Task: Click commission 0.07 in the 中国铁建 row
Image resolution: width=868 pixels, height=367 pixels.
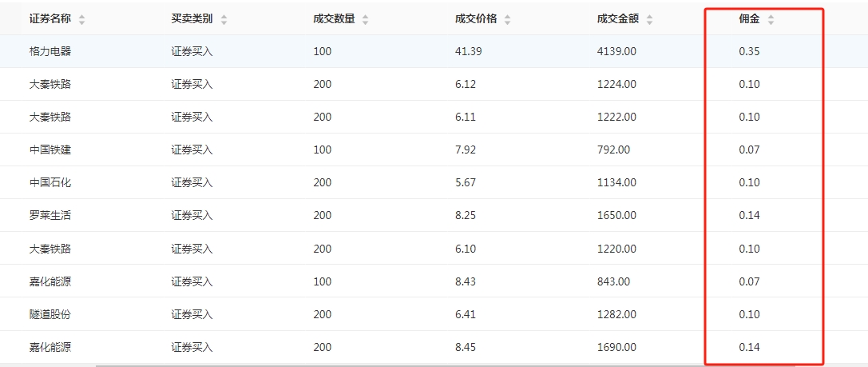Action: 749,150
